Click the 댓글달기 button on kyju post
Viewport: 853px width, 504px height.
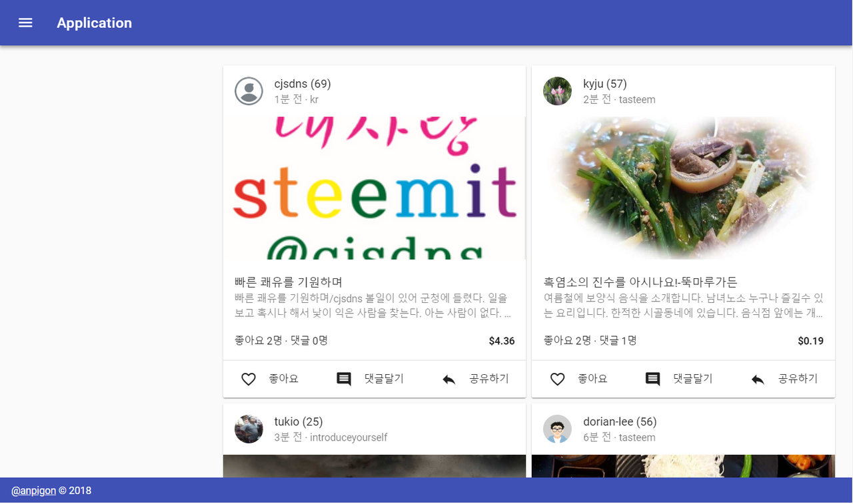coord(679,379)
